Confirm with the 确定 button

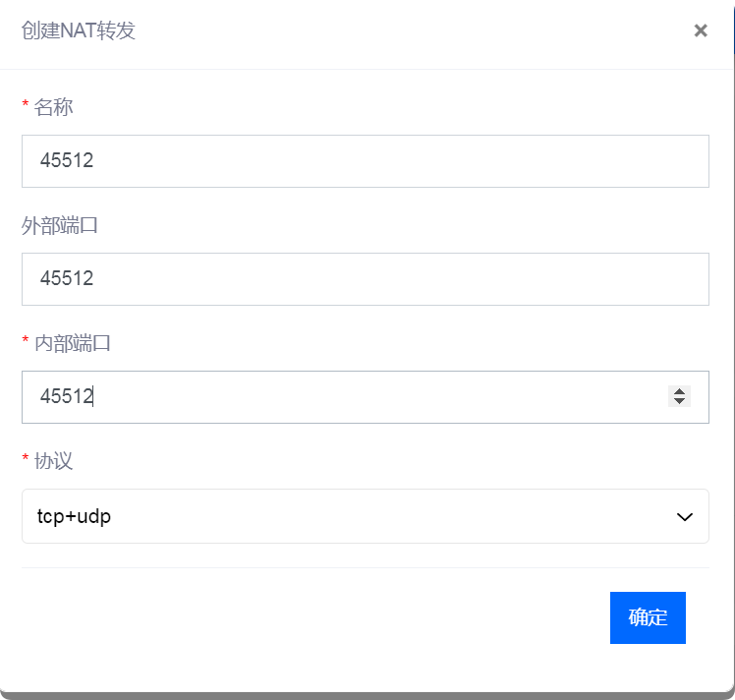(648, 617)
